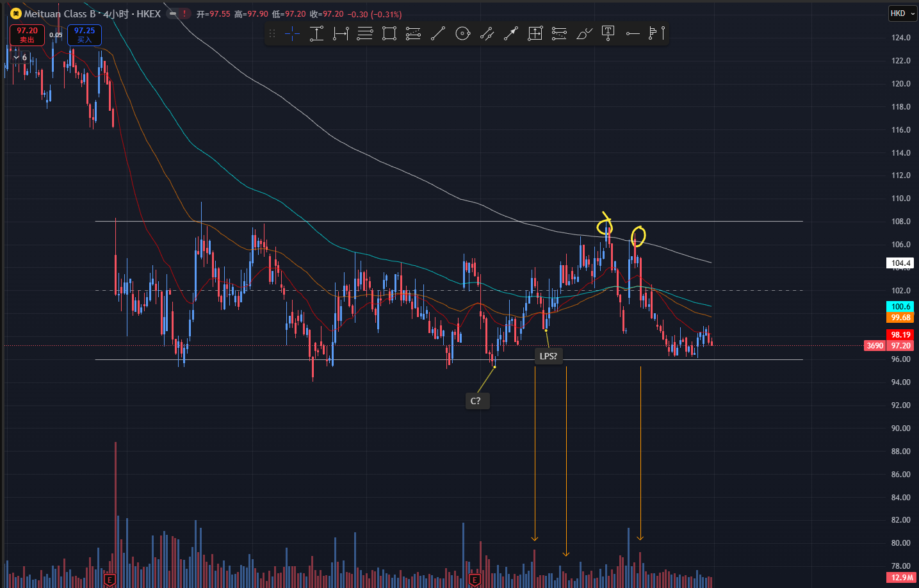Click the 108.0 price axis label
919x588 pixels.
[901, 222]
